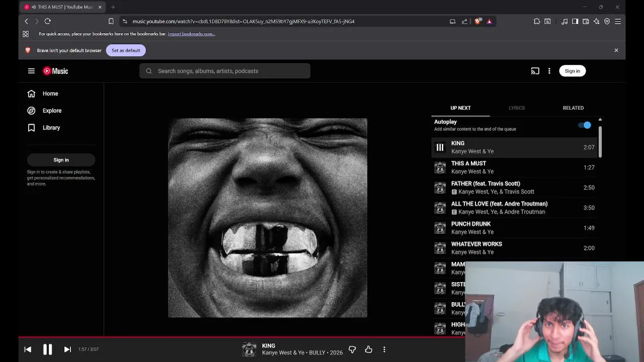
Task: Close the THIS A MUST browser tab
Action: pos(100,7)
